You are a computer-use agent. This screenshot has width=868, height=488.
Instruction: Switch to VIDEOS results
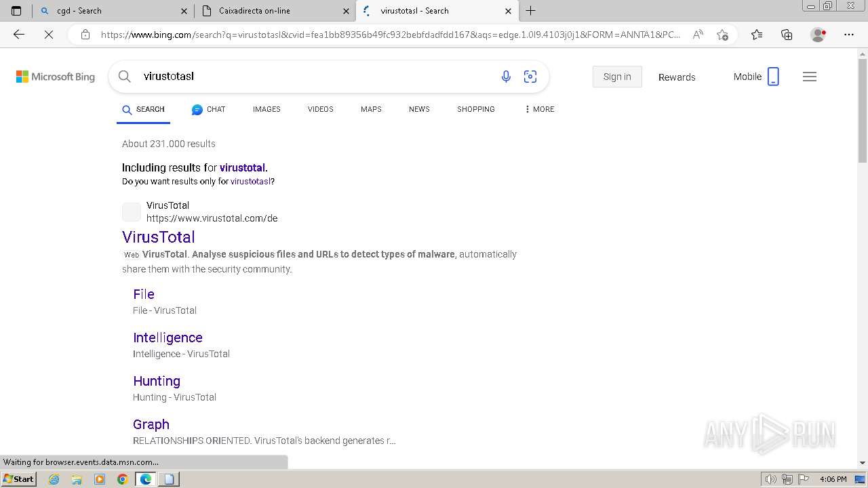click(x=321, y=109)
